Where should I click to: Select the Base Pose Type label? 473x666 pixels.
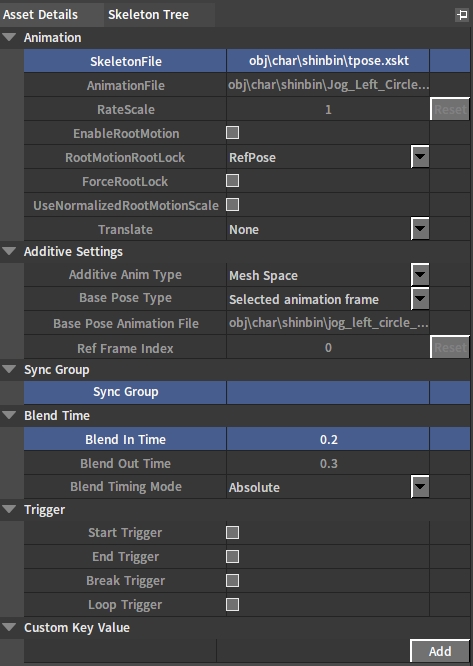pos(125,298)
